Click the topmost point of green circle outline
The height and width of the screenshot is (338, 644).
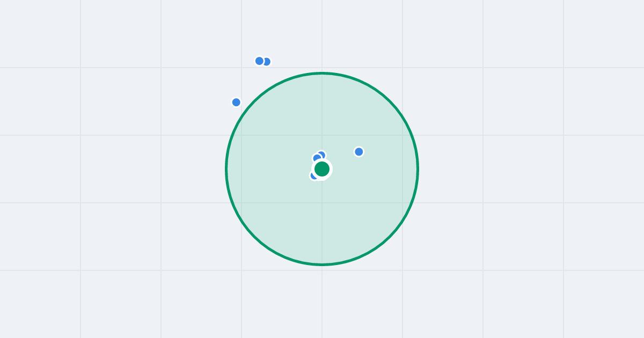tap(322, 73)
